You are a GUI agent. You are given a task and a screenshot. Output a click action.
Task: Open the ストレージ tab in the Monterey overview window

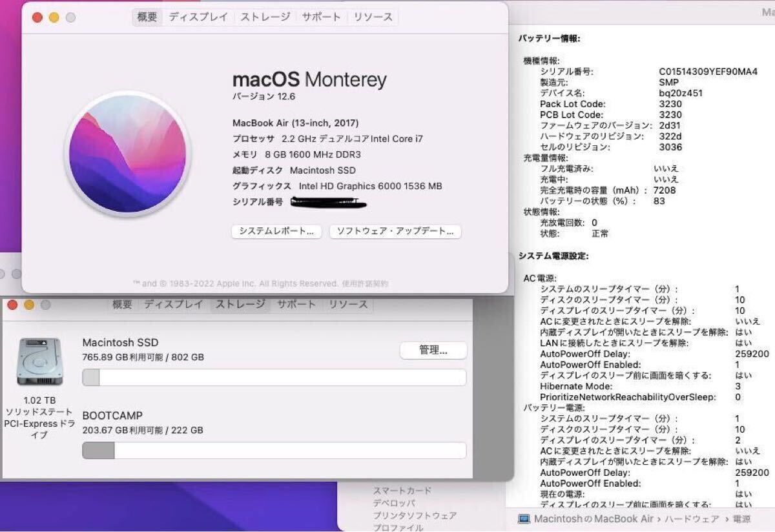(265, 17)
